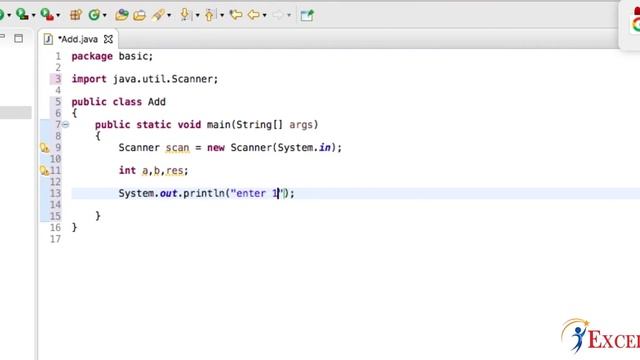Click the 'int a,b,res;' declaration line
Screen dimensions: 640x360
pos(153,171)
